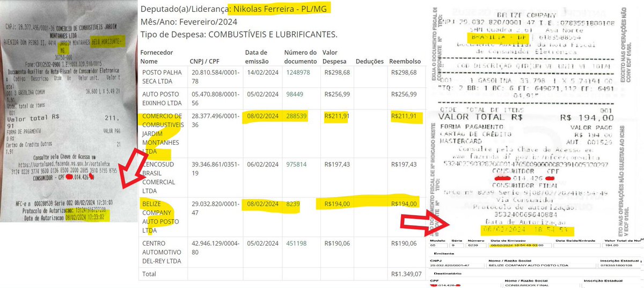
Task: Open document number 975814 link
Action: (296, 164)
